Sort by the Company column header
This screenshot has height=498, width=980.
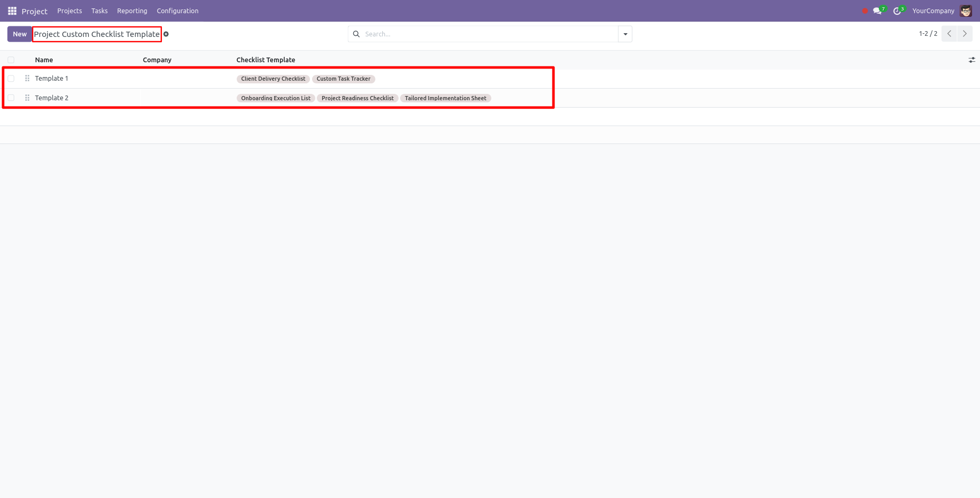click(157, 60)
